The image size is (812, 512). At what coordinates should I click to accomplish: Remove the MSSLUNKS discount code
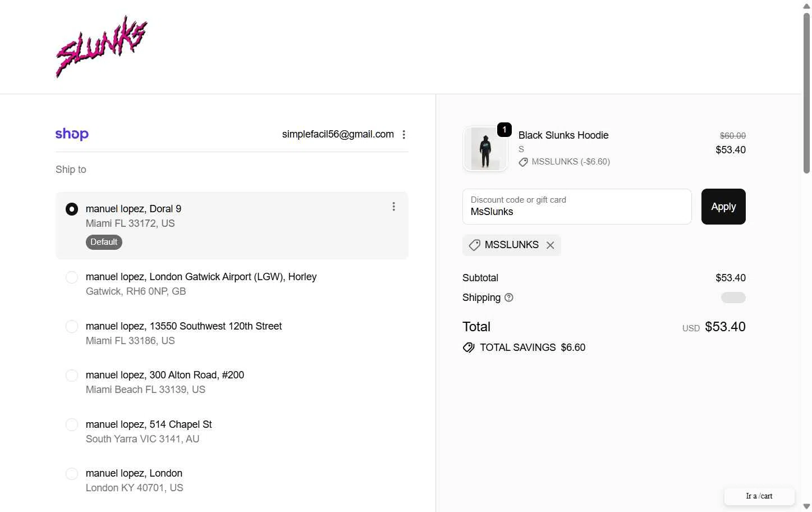[x=550, y=245]
